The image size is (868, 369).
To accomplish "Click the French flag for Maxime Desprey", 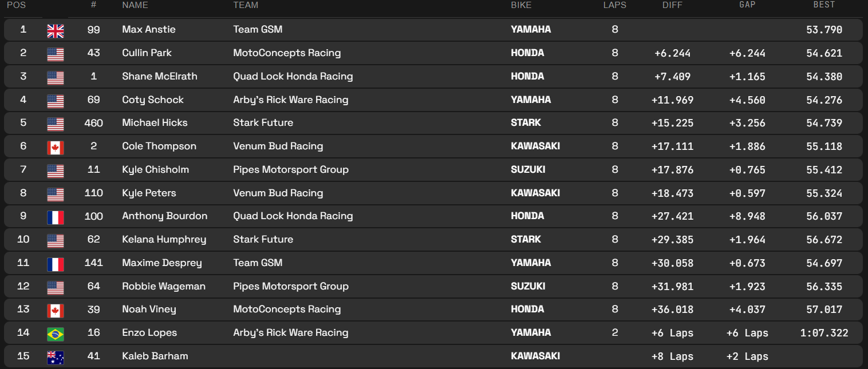I will [x=56, y=264].
